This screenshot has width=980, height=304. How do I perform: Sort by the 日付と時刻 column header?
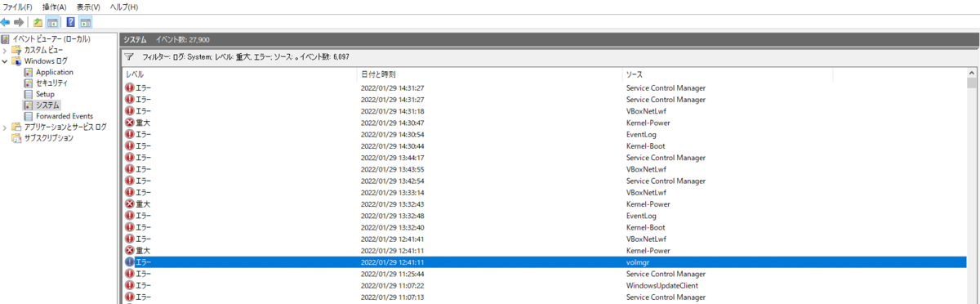click(490, 74)
